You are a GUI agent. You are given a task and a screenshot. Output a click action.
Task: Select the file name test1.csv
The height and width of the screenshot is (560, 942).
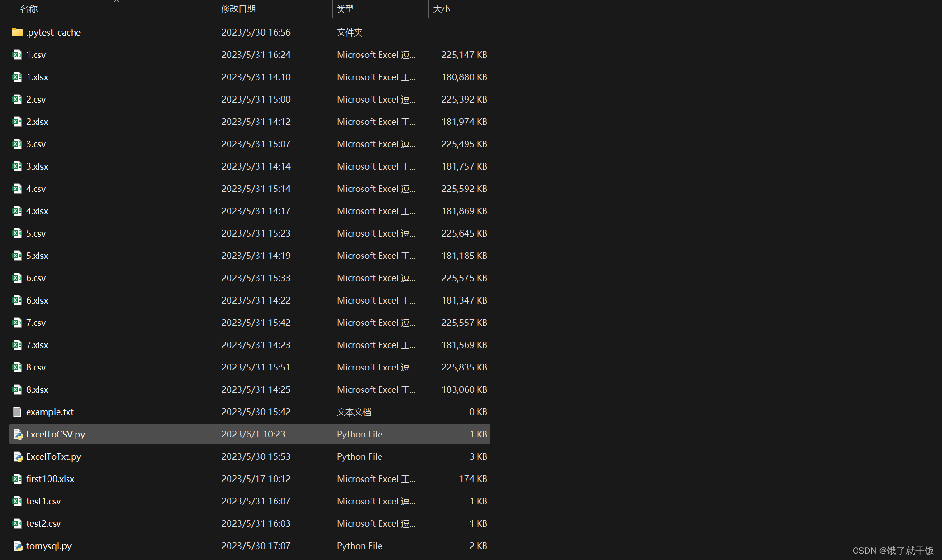44,501
